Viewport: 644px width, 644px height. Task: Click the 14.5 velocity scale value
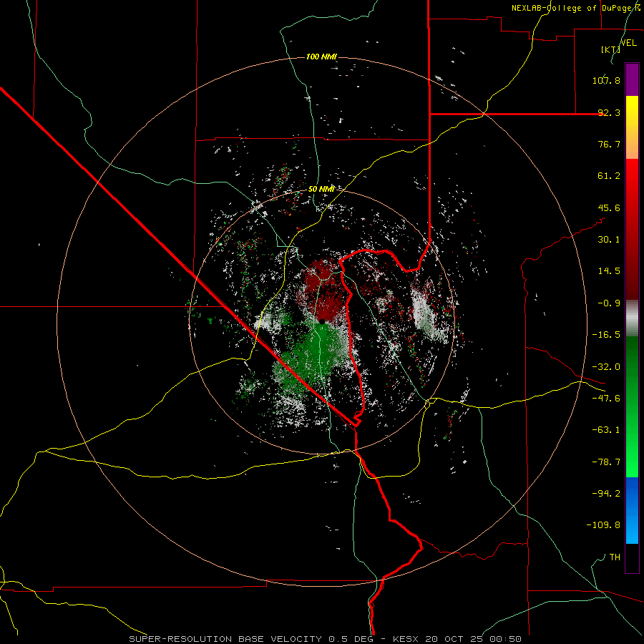pyautogui.click(x=609, y=271)
